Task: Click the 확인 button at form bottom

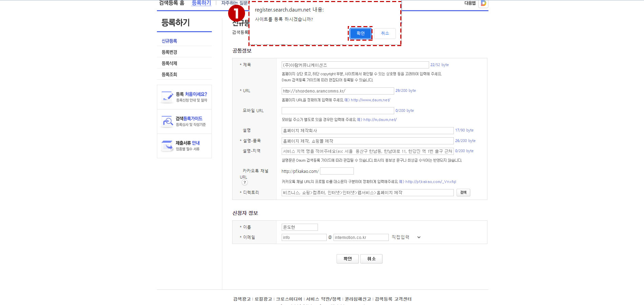Action: point(347,259)
